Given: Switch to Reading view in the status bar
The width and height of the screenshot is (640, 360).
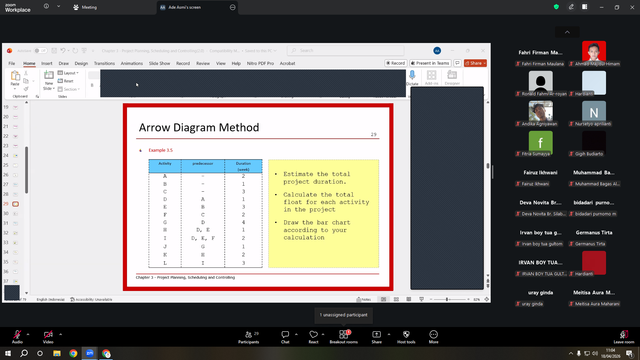Looking at the screenshot, I should coord(409,299).
